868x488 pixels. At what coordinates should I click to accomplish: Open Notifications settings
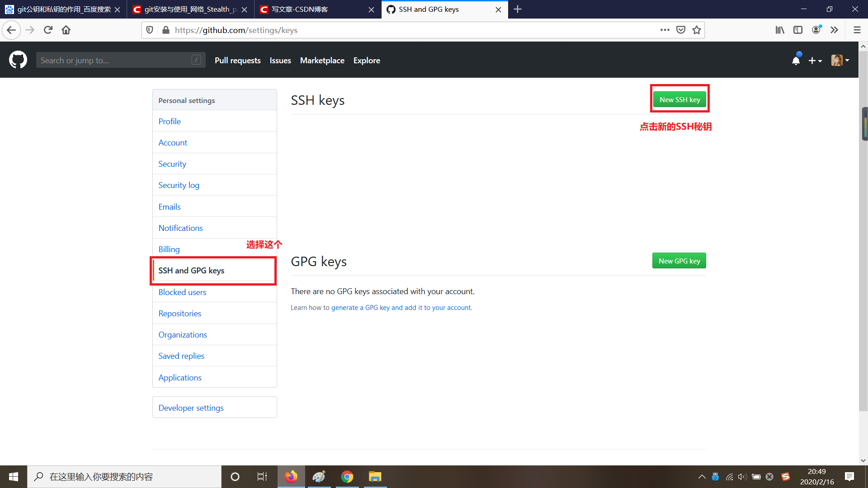(x=215, y=228)
